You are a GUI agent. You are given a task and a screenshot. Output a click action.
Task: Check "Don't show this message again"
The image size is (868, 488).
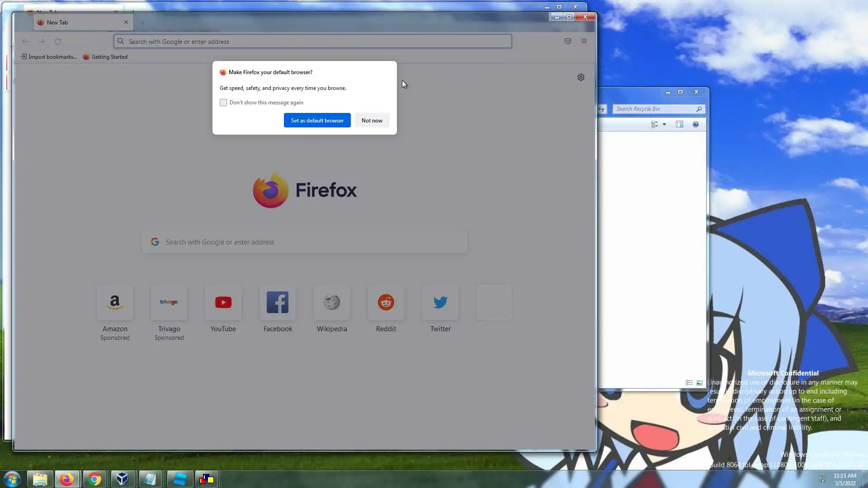point(223,103)
